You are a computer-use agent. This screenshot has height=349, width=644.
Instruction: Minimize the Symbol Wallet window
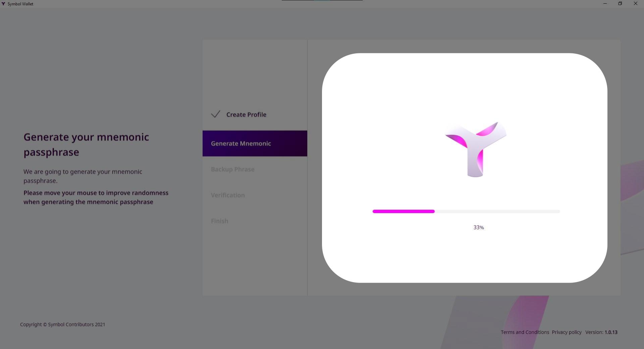(605, 4)
